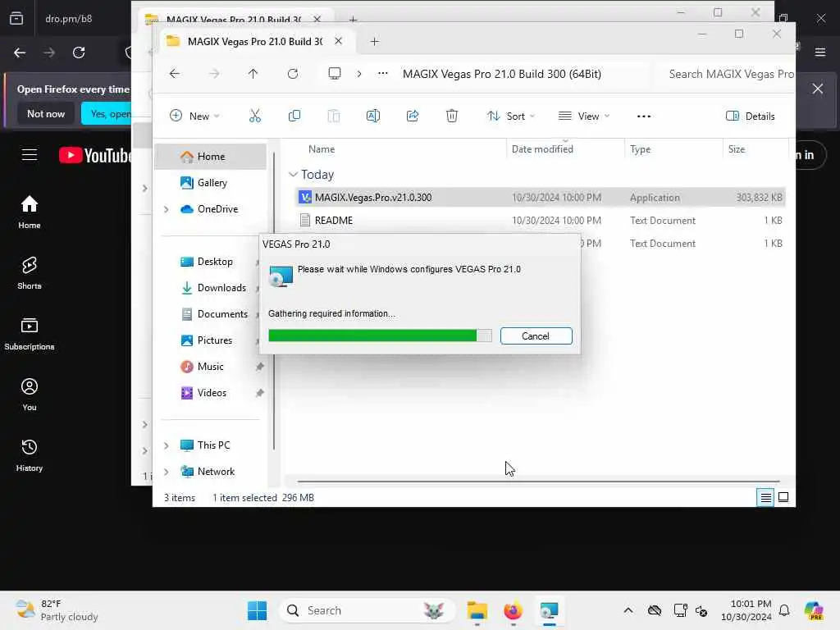Open the YouTube guide hamburger menu

30,155
